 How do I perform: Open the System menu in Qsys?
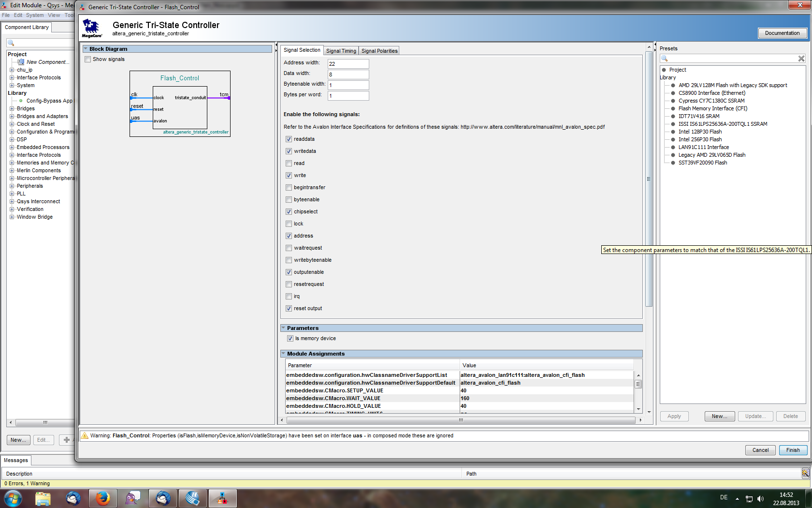point(35,15)
